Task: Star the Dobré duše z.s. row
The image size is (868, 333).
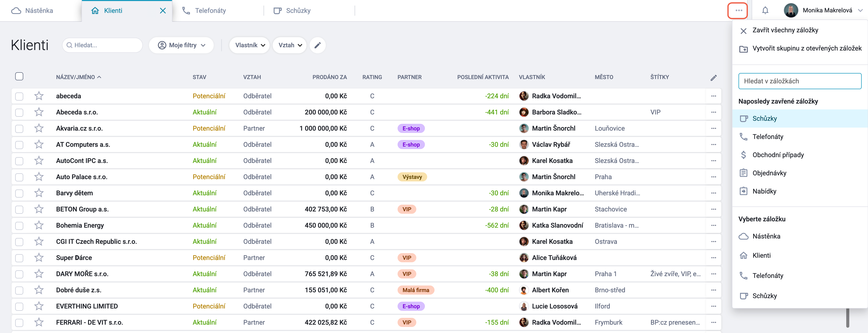Action: pos(39,290)
